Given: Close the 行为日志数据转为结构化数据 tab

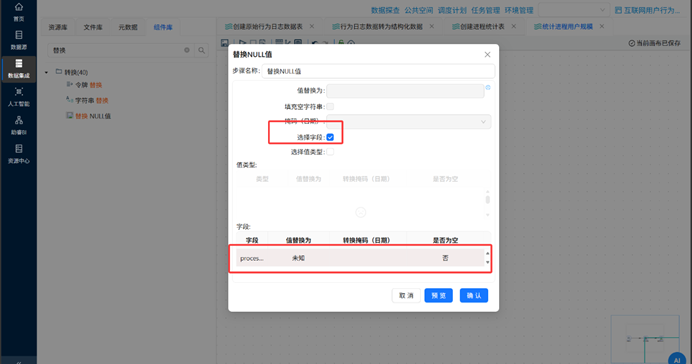Looking at the screenshot, I should click(432, 26).
